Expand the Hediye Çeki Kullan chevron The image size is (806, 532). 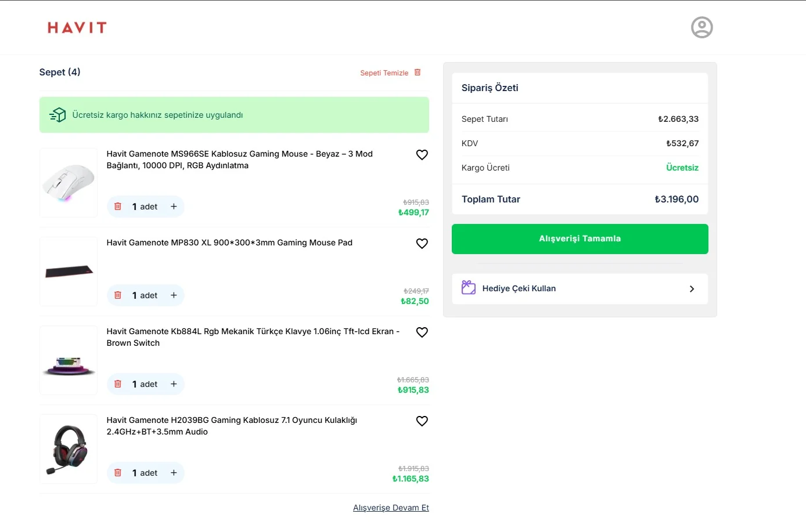click(x=692, y=289)
